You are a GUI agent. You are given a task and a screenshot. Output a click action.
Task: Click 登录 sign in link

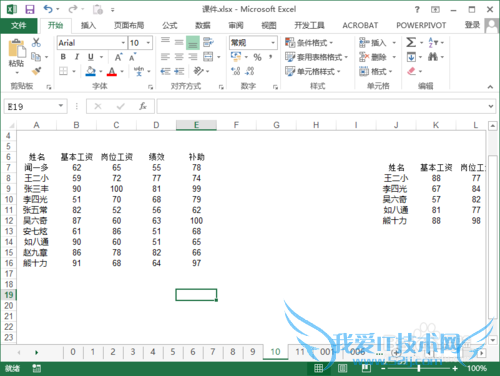click(x=472, y=25)
